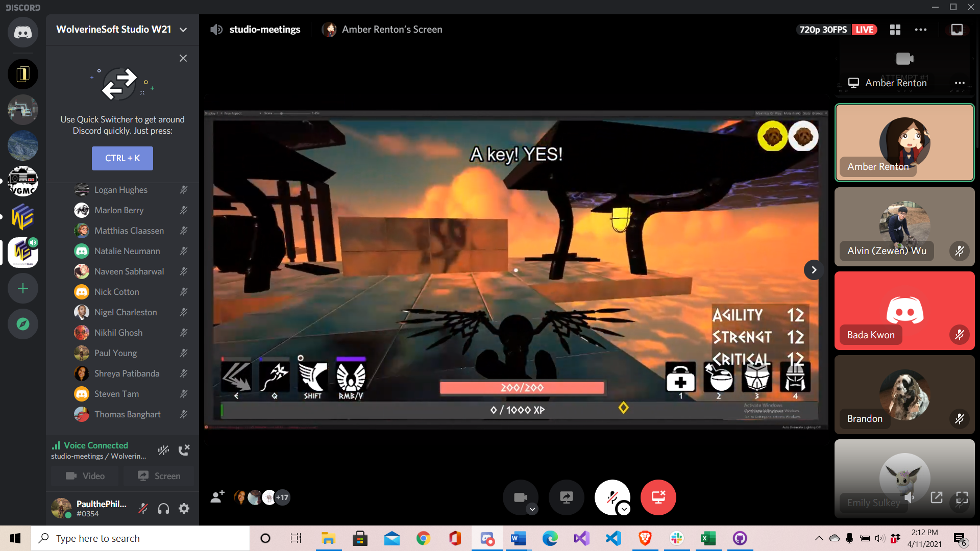Open Visual Studio from the taskbar
Viewport: 980px width, 551px height.
[582, 538]
